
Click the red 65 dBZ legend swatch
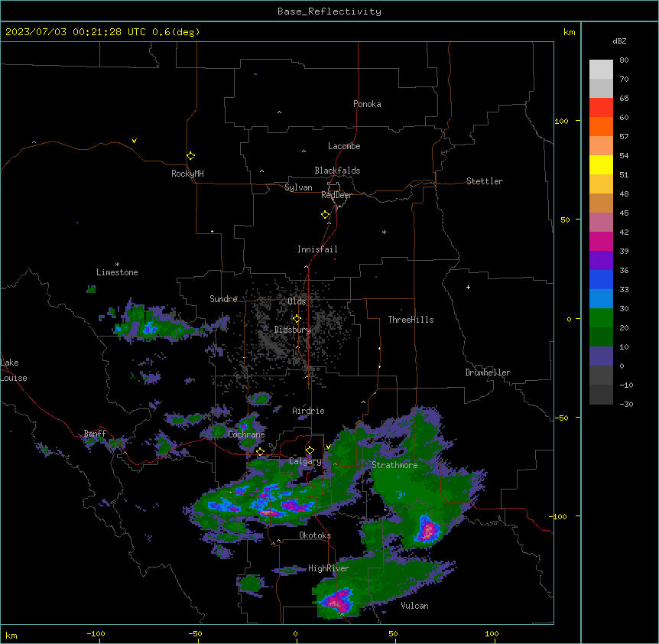tap(601, 108)
